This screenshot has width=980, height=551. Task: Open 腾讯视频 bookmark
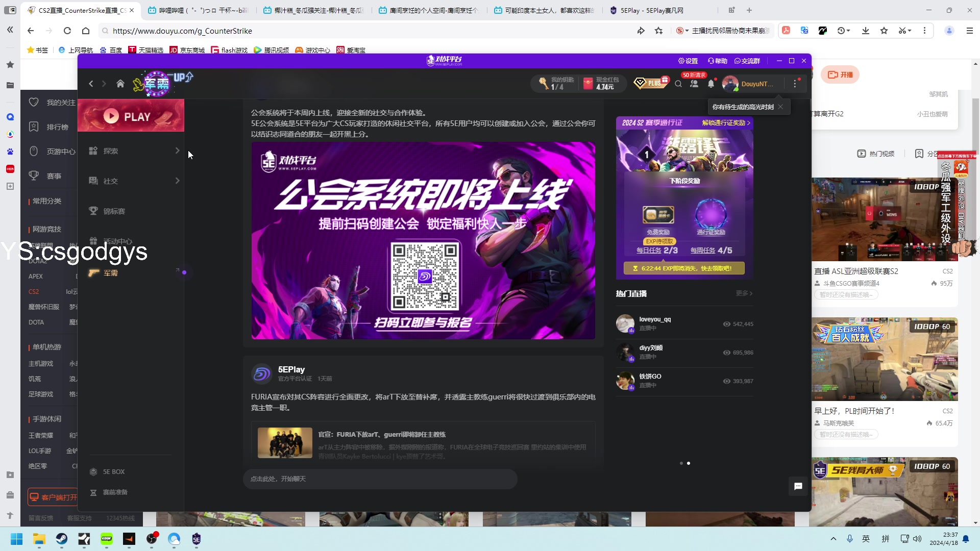[271, 50]
